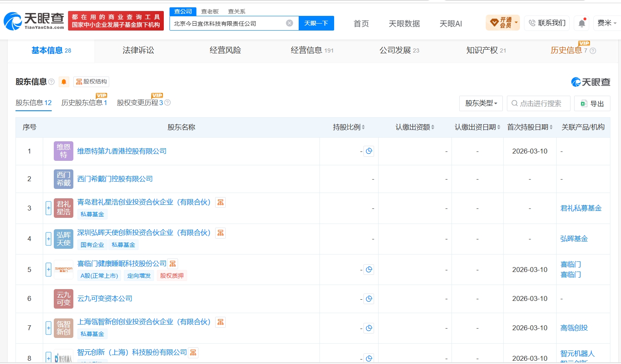Open the 历史股东信息 sub-tab
621x364 pixels.
(84, 103)
